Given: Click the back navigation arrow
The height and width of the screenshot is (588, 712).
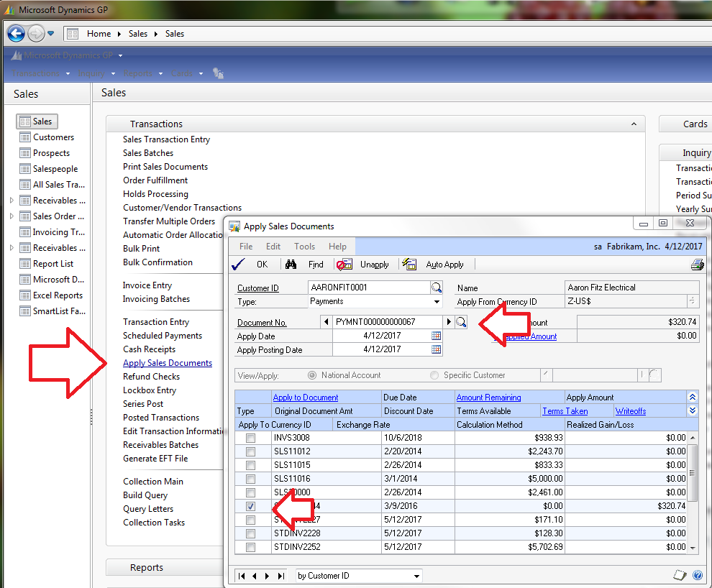Looking at the screenshot, I should tap(16, 34).
